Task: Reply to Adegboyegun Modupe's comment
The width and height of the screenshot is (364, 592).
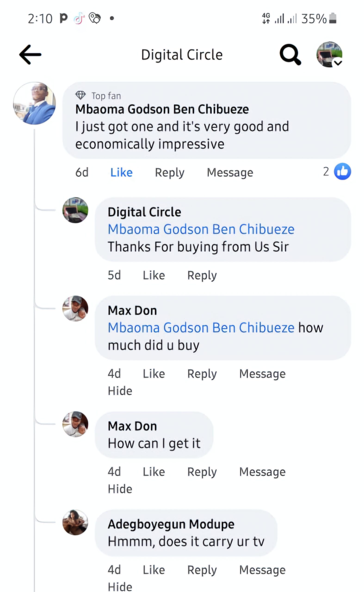Action: pos(202,570)
